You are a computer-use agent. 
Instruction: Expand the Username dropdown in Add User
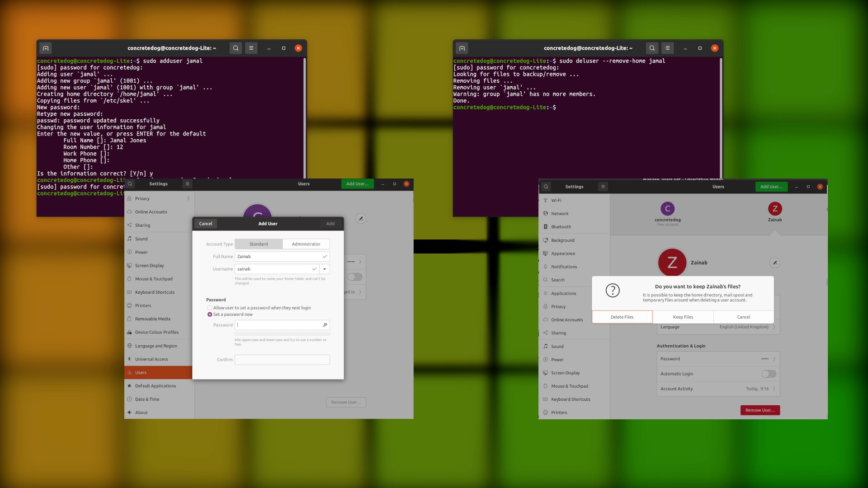click(x=324, y=269)
